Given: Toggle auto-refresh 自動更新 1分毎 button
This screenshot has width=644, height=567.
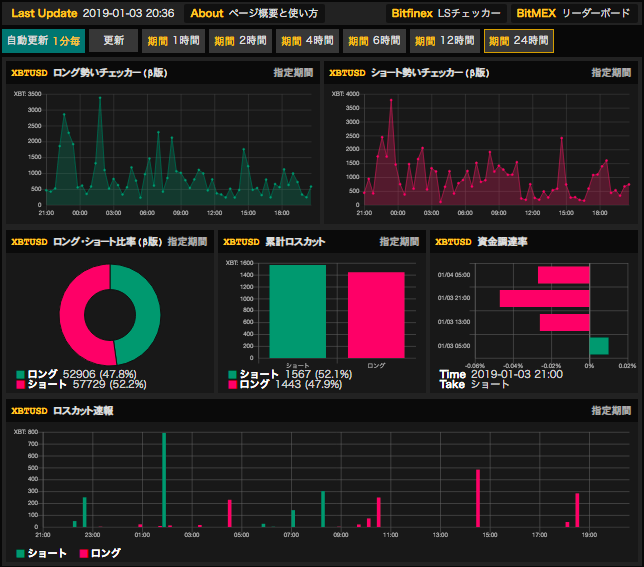Looking at the screenshot, I should point(43,41).
